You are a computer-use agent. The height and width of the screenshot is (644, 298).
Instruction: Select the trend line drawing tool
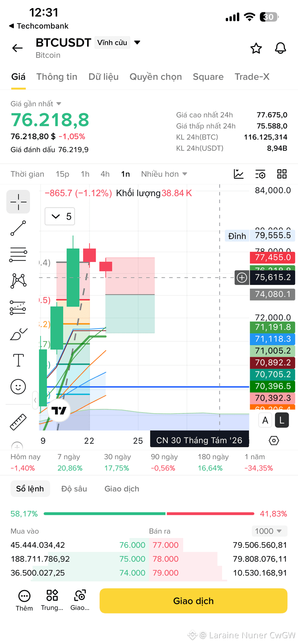pyautogui.click(x=18, y=228)
